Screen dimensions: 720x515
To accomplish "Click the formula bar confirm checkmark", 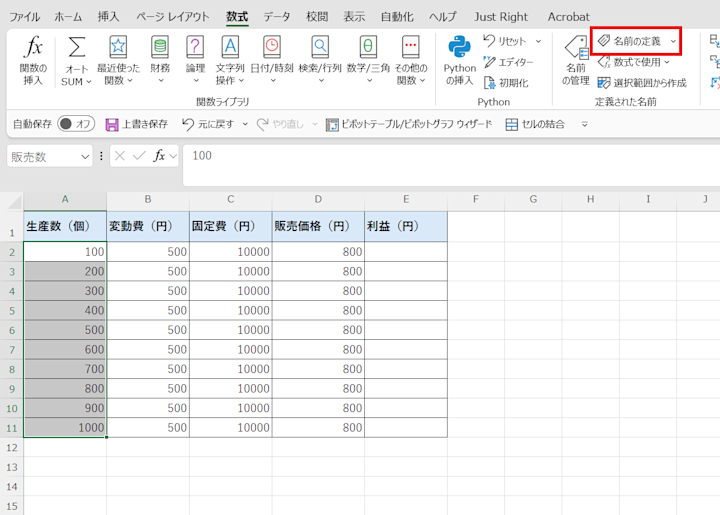I will [x=139, y=156].
